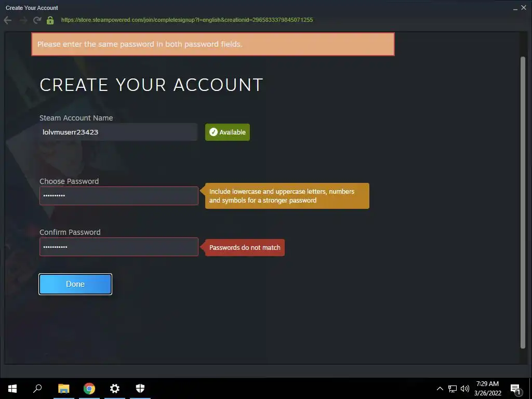Open the volume tray icon
Image resolution: width=532 pixels, height=399 pixels.
(465, 389)
